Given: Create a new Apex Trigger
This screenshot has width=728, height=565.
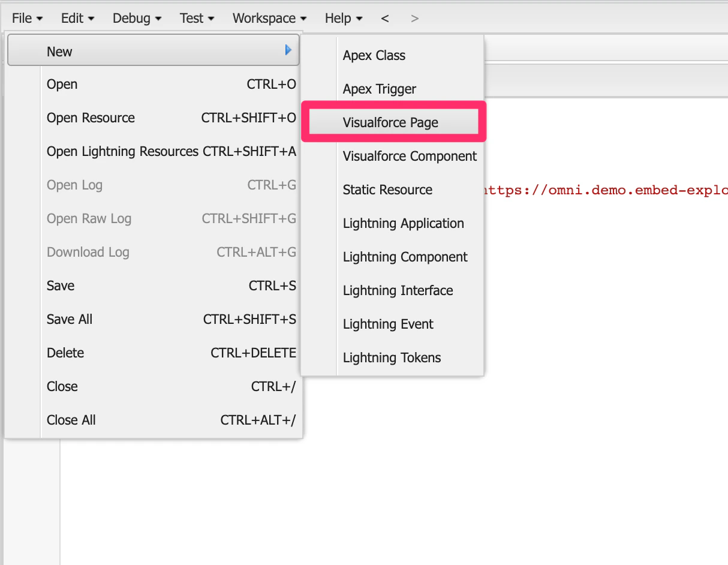Looking at the screenshot, I should [x=379, y=89].
